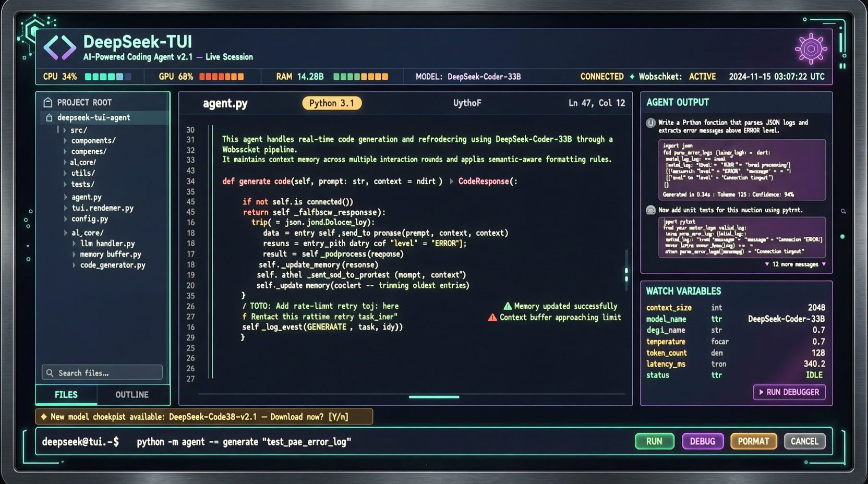Click the GPU usage meter bar

(x=222, y=77)
